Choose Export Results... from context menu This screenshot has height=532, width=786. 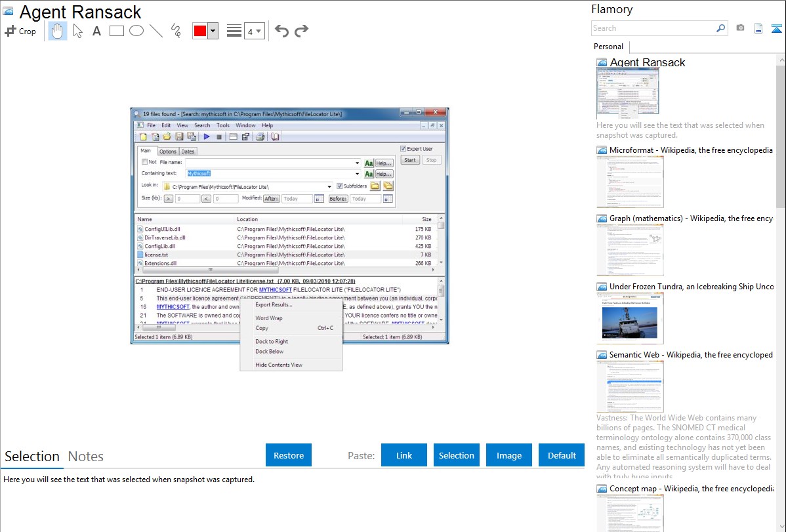coord(274,305)
